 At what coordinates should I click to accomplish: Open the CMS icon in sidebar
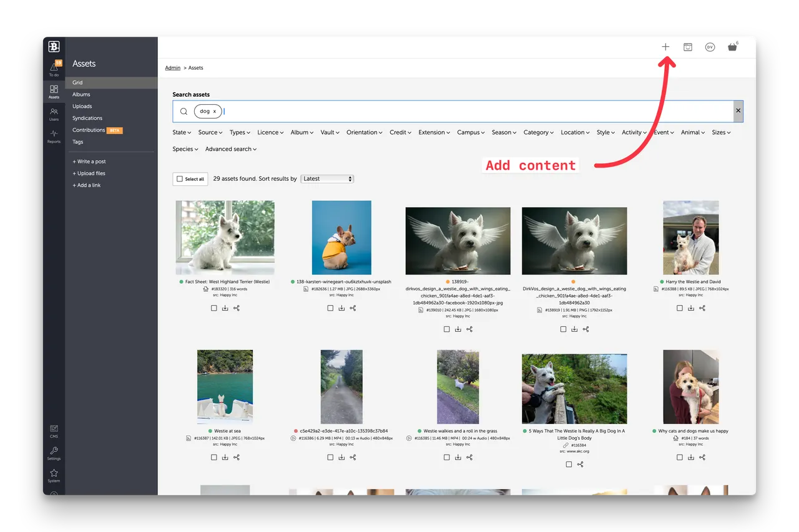[54, 431]
